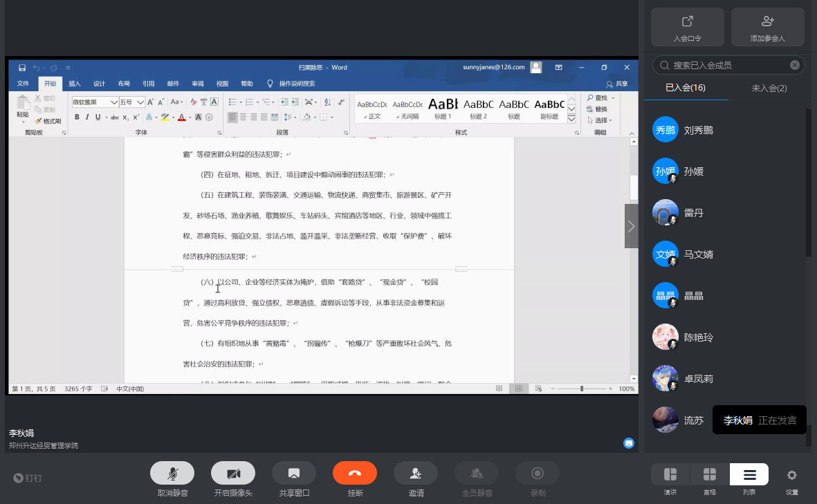817x504 pixels.
Task: Center align paragraph text
Action: [244, 117]
